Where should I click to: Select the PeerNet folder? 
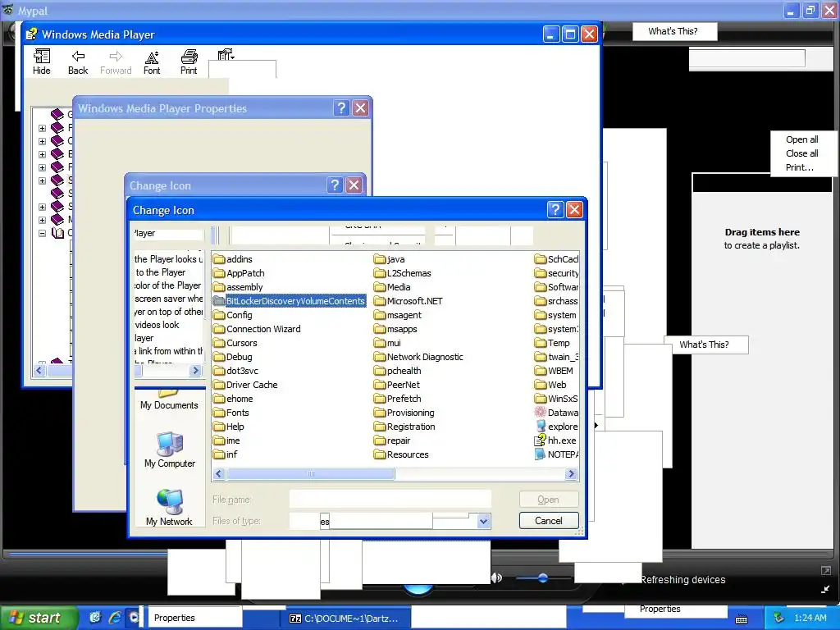tap(397, 385)
